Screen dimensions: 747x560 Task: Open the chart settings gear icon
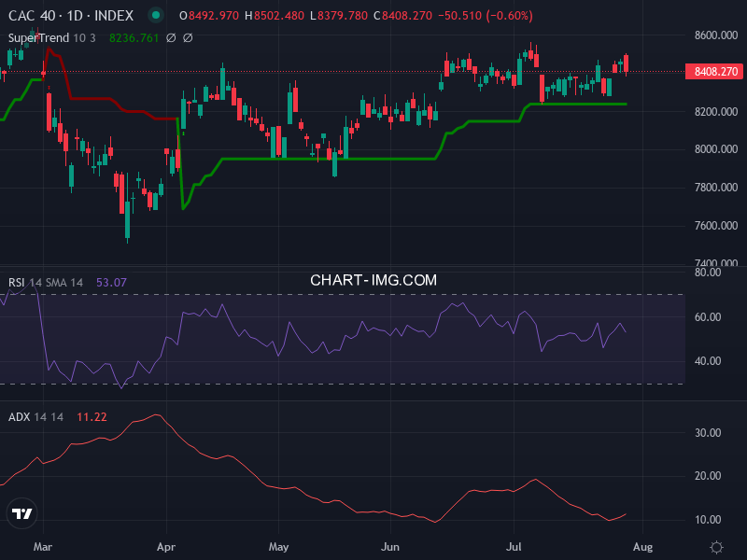(x=716, y=547)
